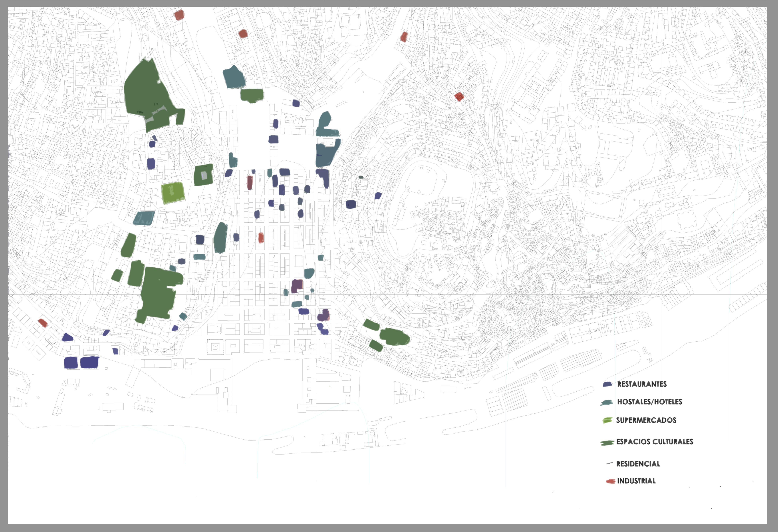Click the SUPERMERCADOS legend label
Screen dimensions: 778x532
pos(646,420)
